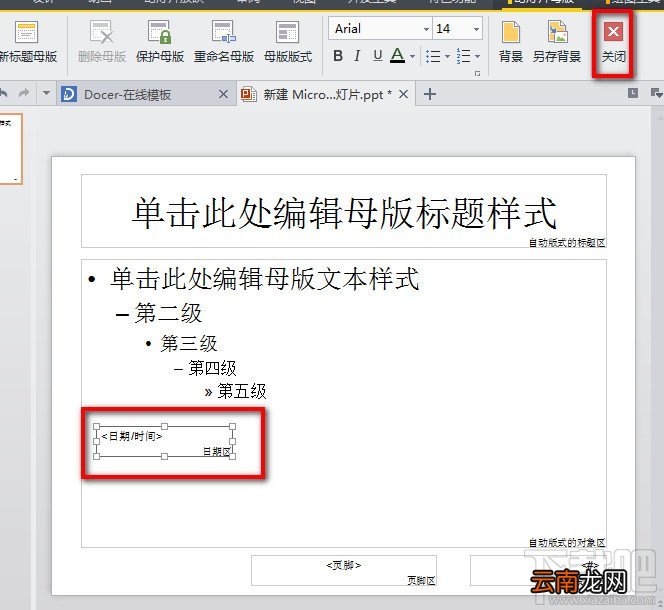The height and width of the screenshot is (610, 664).
Task: Apply bullet list formatting
Action: 433,56
